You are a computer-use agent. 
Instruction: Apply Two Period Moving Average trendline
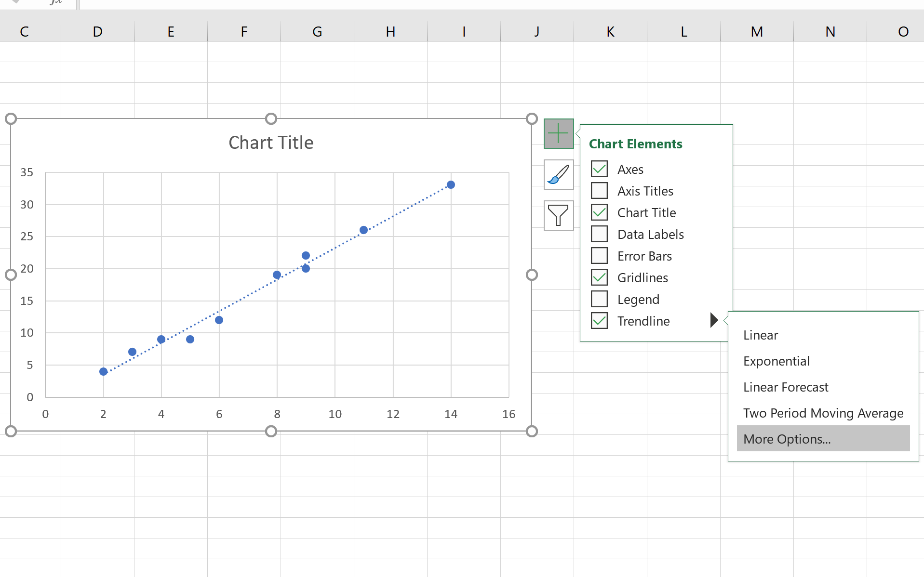[x=823, y=413]
